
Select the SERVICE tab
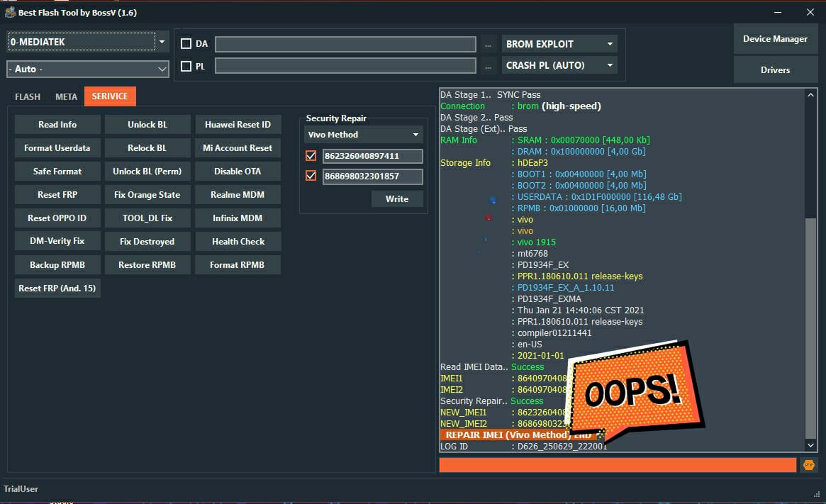click(x=110, y=96)
